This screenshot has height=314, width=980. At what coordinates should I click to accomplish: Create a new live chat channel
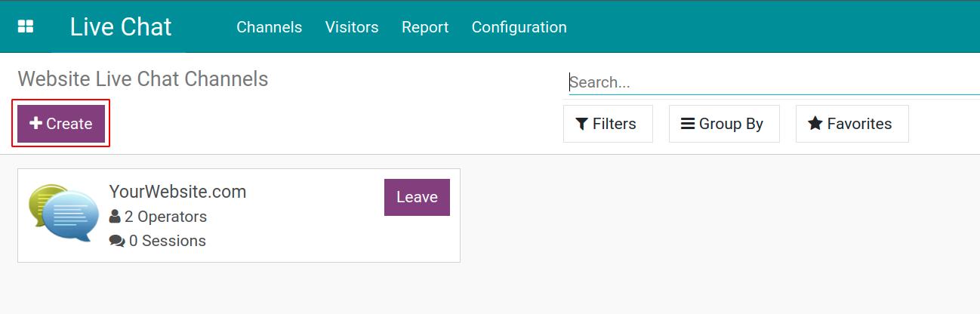pyautogui.click(x=61, y=124)
